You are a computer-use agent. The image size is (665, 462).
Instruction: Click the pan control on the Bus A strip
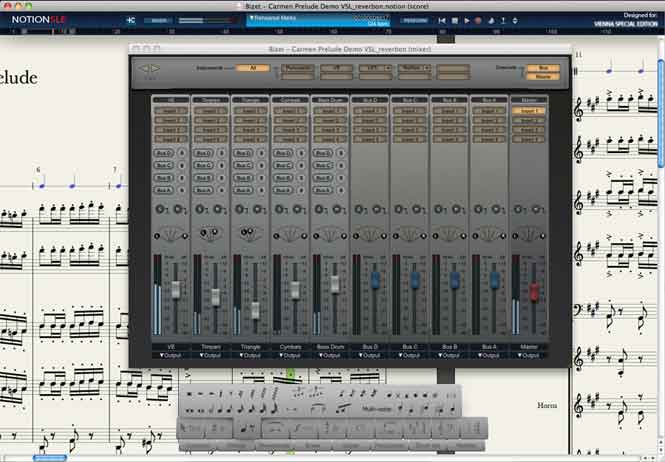pos(489,235)
